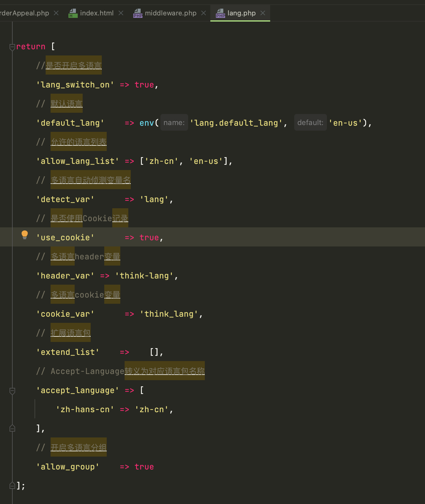Place cursor on 'use_cookie' key

[65, 238]
